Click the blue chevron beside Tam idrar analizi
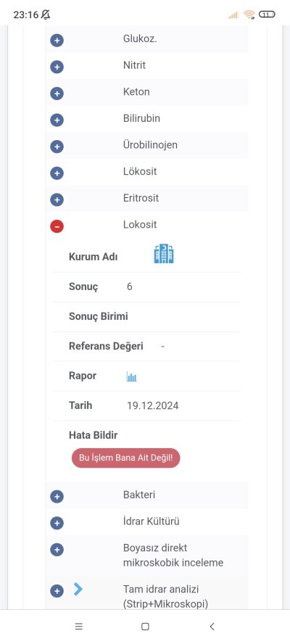 tap(78, 590)
